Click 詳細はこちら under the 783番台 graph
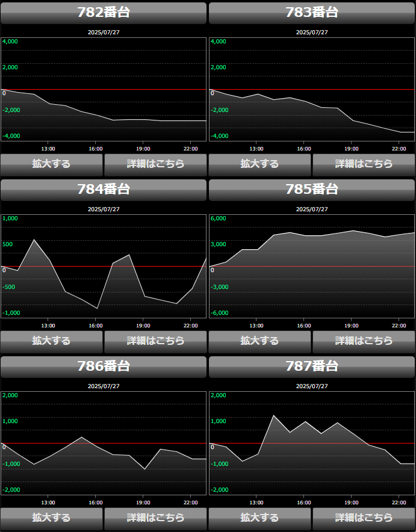Viewport: 416px width, 532px height. click(364, 165)
